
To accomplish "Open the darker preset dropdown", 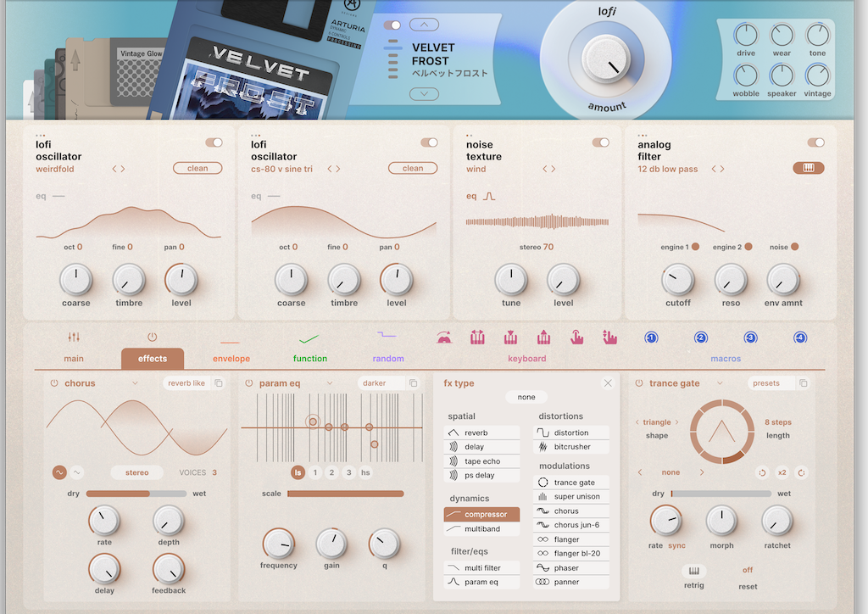I will (x=381, y=383).
